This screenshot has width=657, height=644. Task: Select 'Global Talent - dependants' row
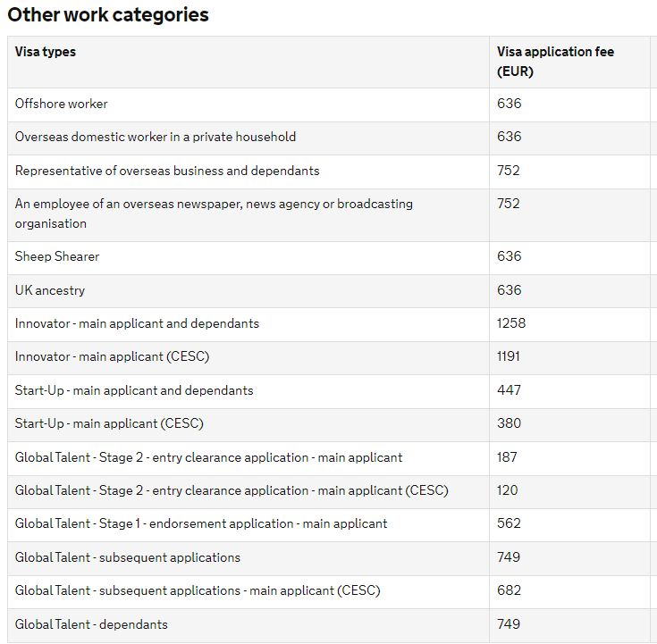coord(91,624)
